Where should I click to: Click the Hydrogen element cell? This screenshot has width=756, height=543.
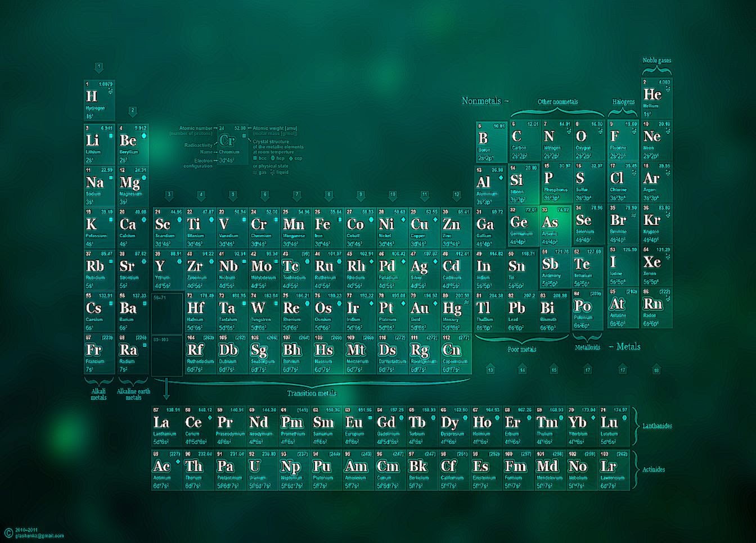[x=96, y=98]
